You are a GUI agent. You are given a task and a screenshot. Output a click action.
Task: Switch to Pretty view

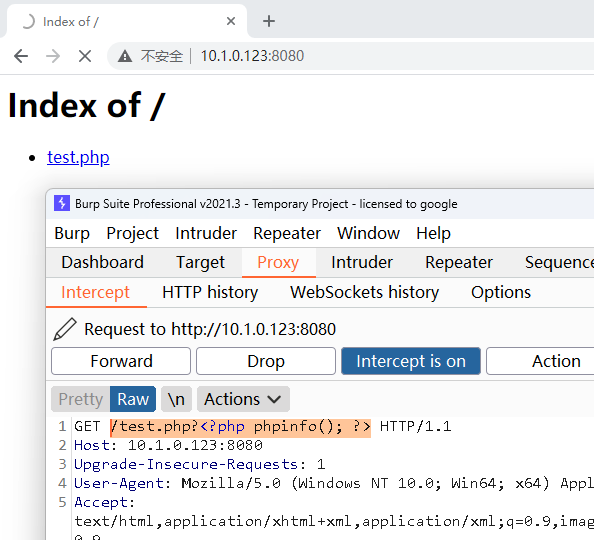[x=81, y=399]
